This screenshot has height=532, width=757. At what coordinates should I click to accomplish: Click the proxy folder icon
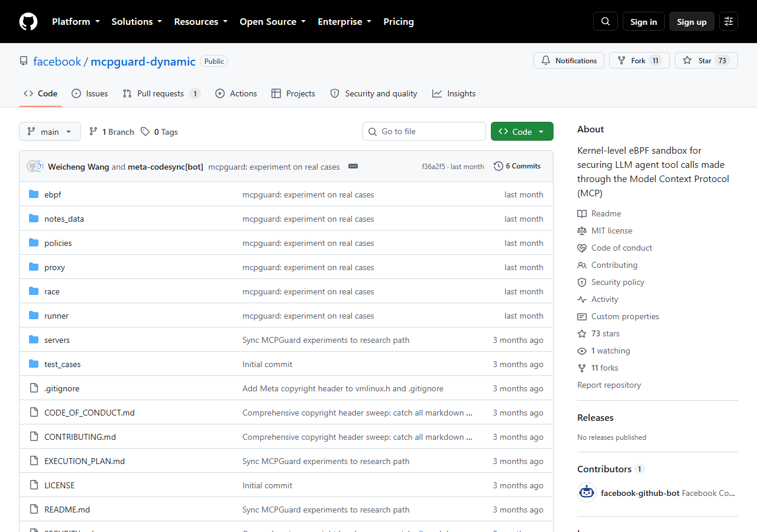[34, 267]
